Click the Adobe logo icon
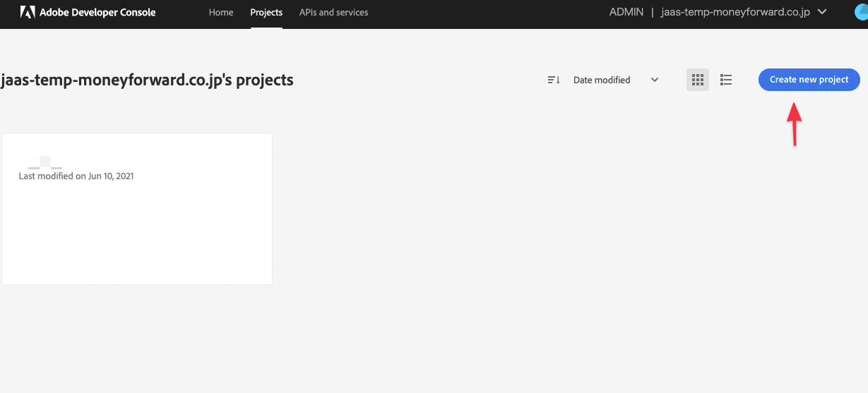868x393 pixels. [x=28, y=12]
